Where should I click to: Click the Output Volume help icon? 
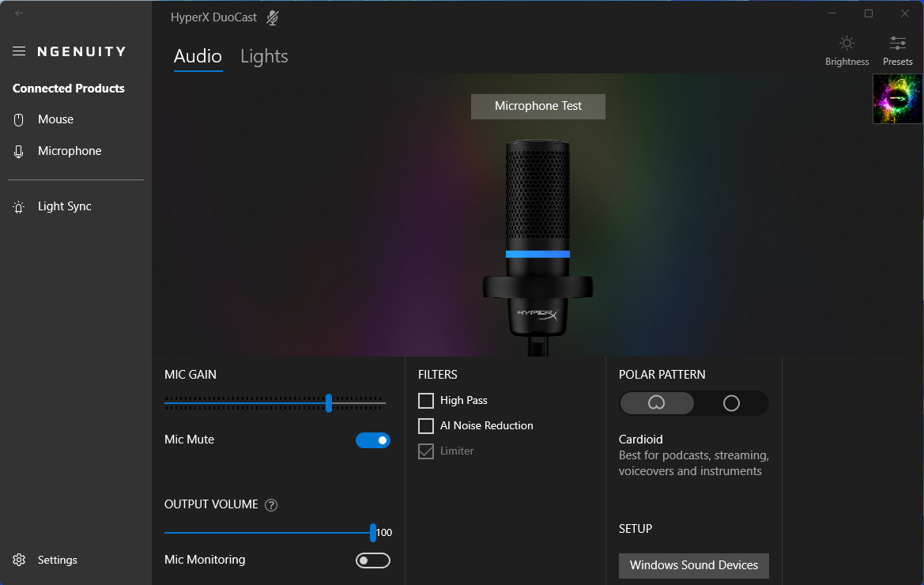point(271,504)
